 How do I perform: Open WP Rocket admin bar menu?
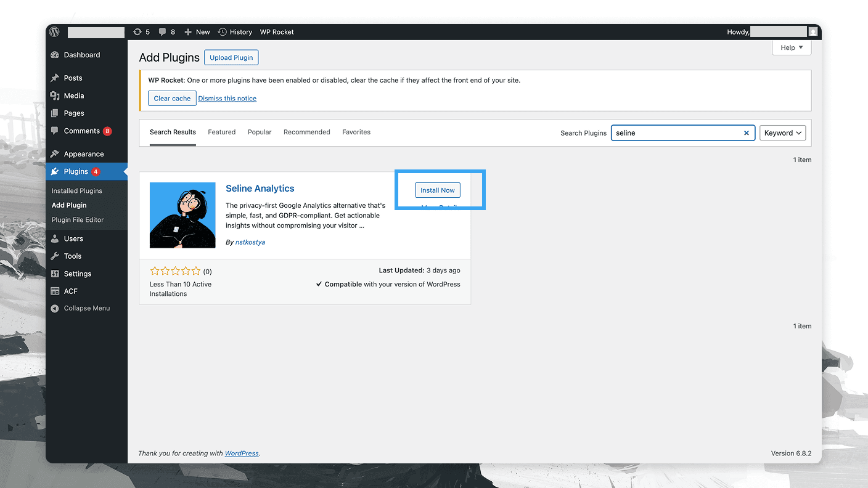click(277, 32)
